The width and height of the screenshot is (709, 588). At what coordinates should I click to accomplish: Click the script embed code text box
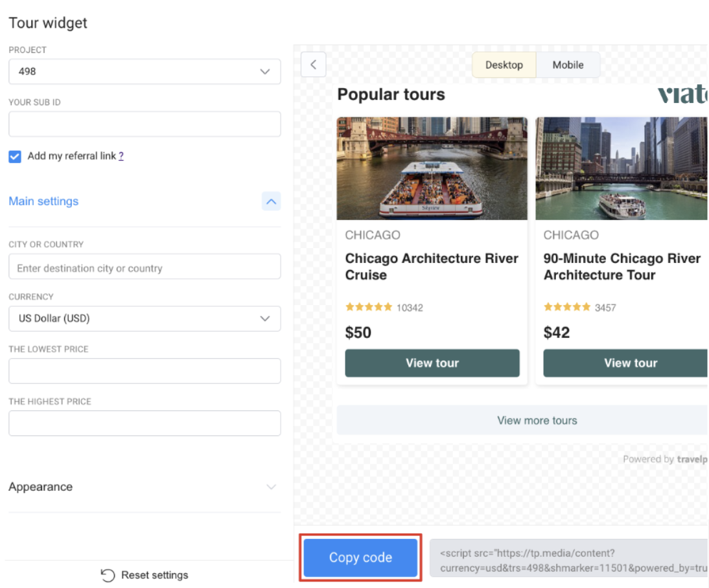pos(569,558)
